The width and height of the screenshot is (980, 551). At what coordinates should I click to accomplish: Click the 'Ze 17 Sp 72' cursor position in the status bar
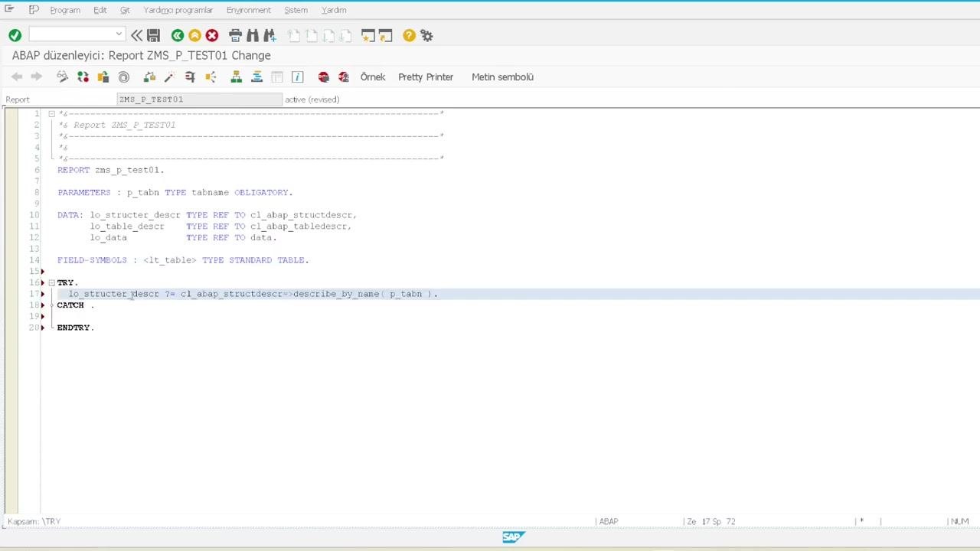[x=711, y=521]
